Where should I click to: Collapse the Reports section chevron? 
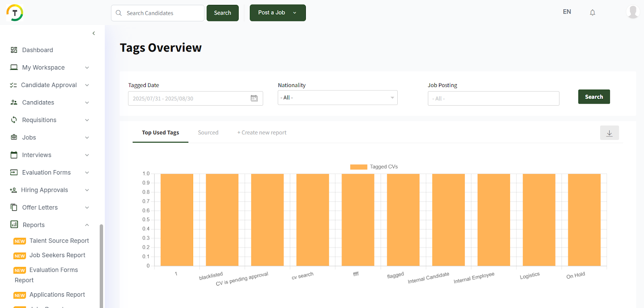pos(87,225)
